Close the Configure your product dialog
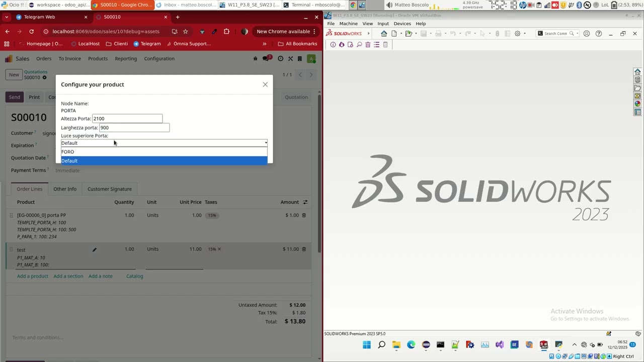Image resolution: width=644 pixels, height=362 pixels. tap(265, 84)
